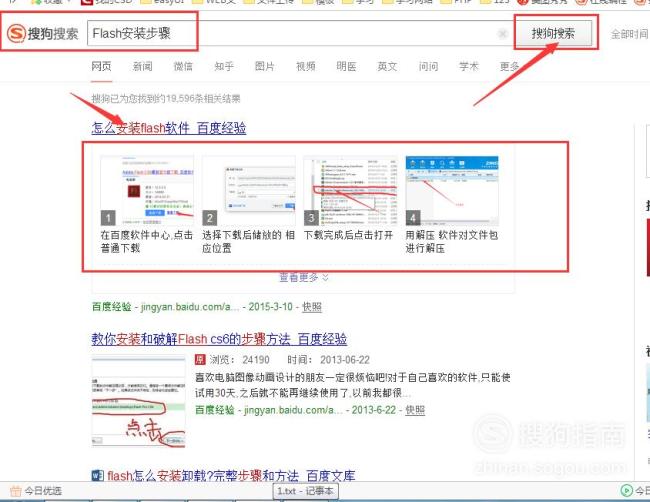Open step 1 thumbnail 在百度软件中心
The height and width of the screenshot is (502, 650).
(x=147, y=191)
